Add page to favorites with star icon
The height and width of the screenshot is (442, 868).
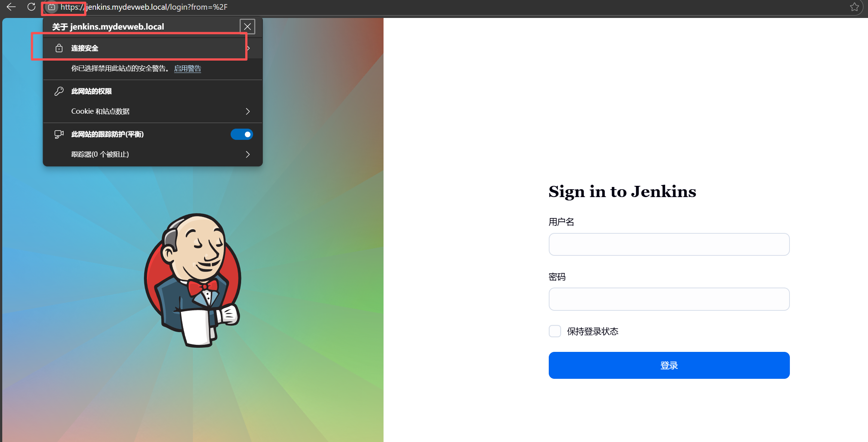tap(854, 7)
